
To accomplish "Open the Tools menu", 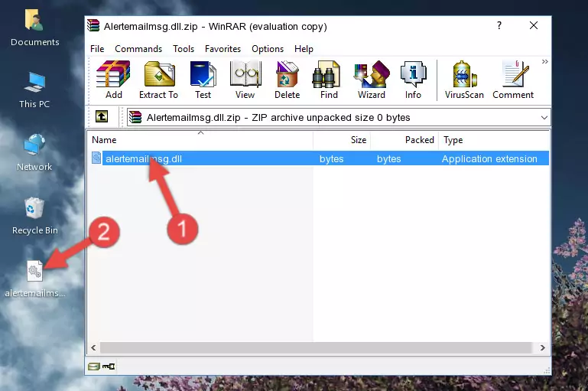I will [184, 49].
